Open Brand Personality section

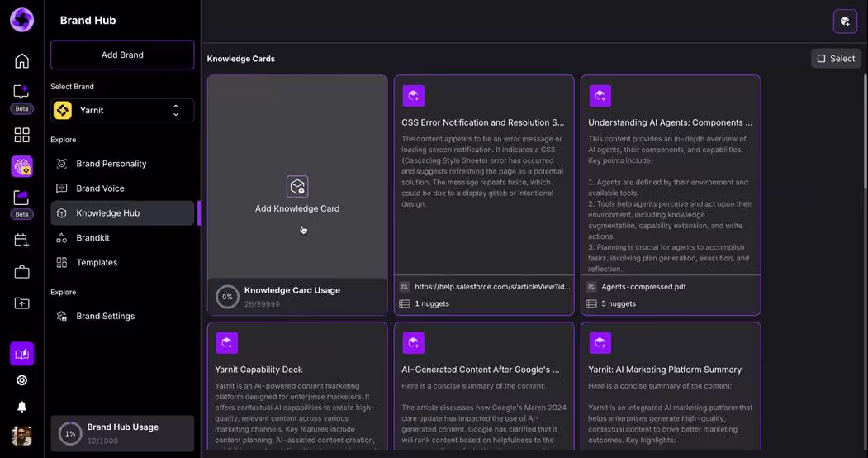[122, 164]
